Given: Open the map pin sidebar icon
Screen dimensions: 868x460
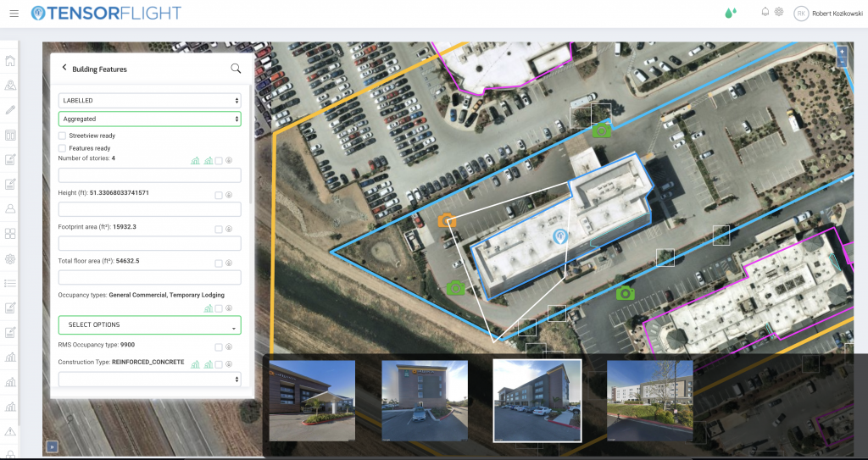Looking at the screenshot, I should tap(10, 86).
